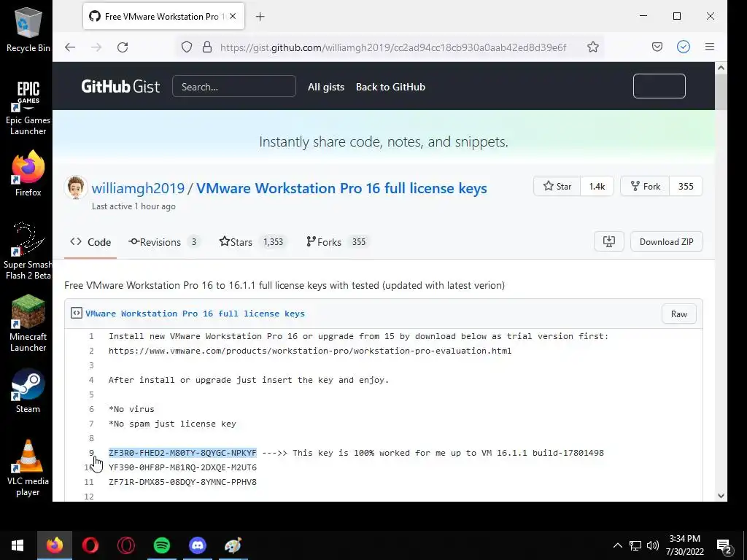
Task: Click the highlighted key ZF3R0-FHED2 text
Action: [x=182, y=453]
